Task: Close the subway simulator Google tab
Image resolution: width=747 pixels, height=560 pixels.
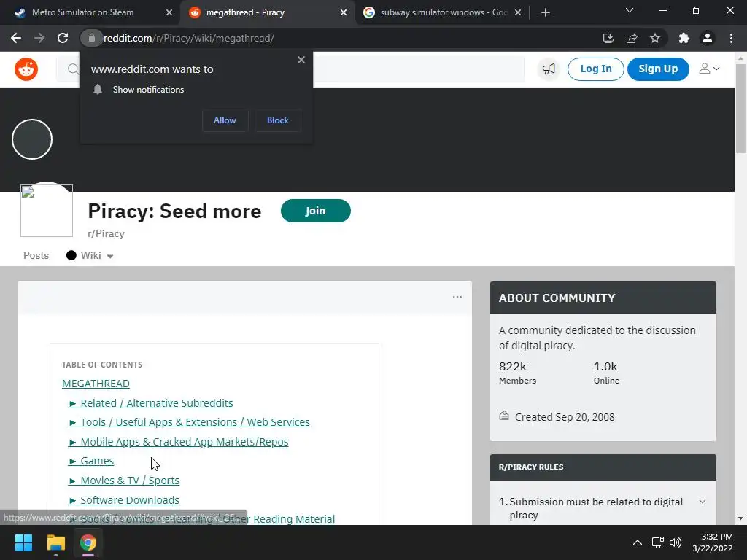Action: pyautogui.click(x=518, y=12)
